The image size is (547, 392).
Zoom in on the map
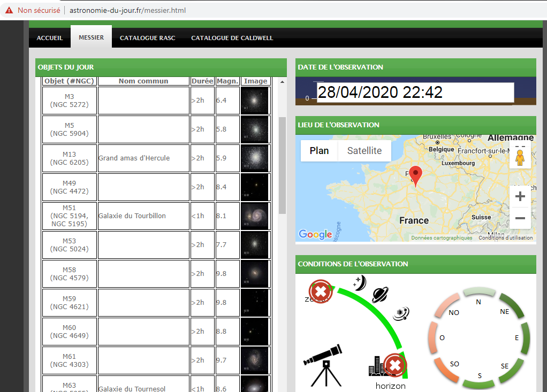pos(520,196)
